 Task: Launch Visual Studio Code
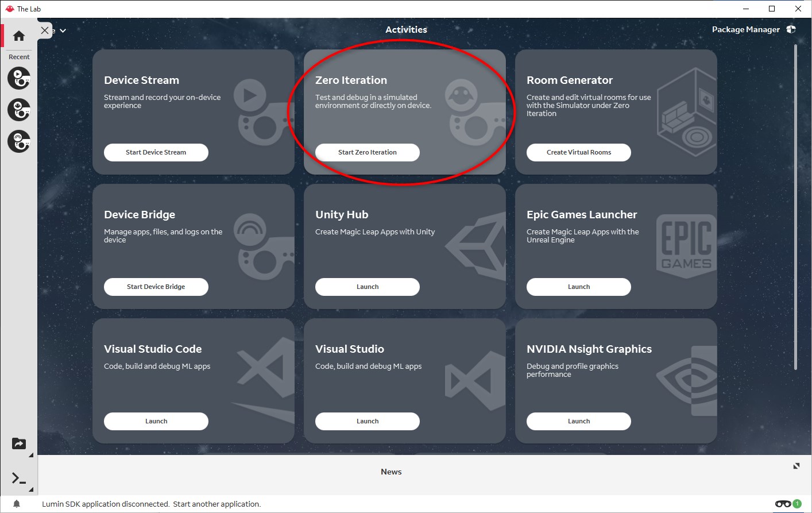coord(156,421)
